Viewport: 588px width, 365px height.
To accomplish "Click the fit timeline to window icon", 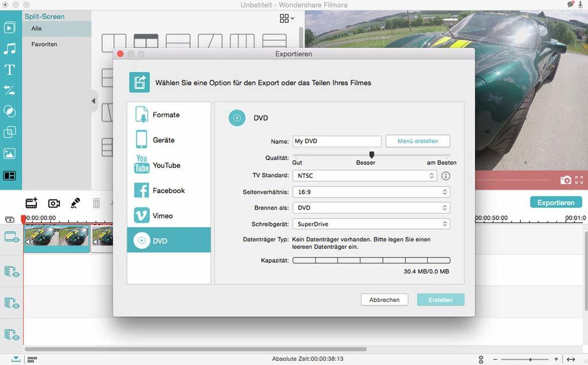I will (571, 359).
